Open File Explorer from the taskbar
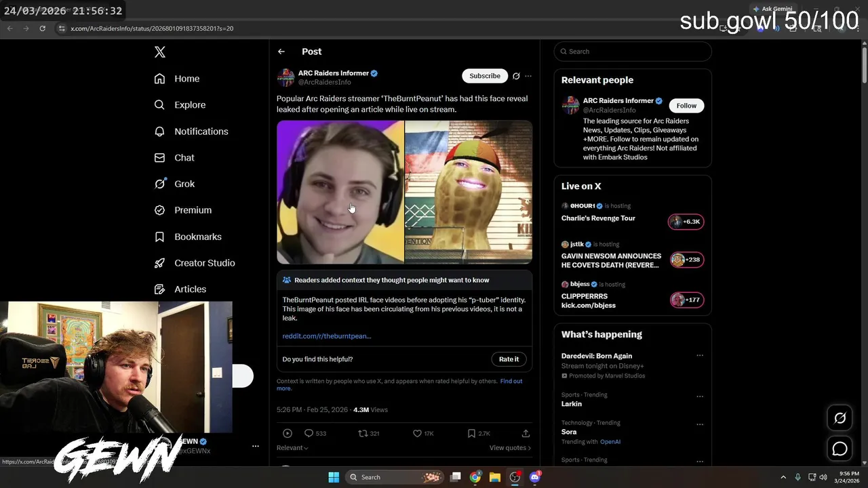 [x=495, y=477]
